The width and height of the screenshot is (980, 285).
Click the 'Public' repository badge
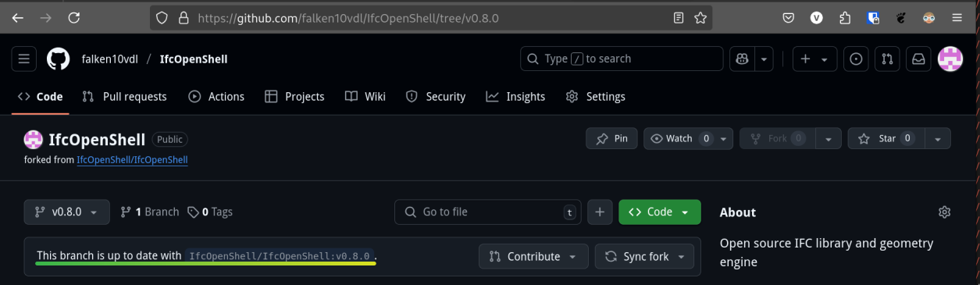pos(169,140)
